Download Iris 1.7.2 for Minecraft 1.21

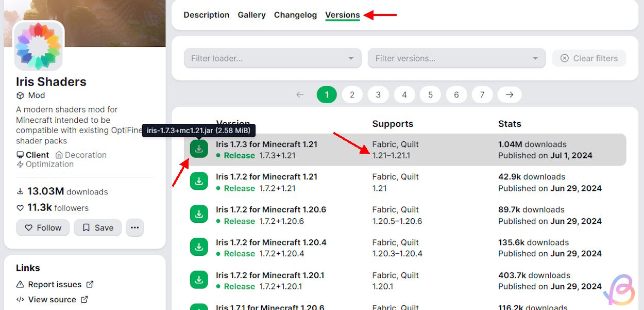tap(199, 182)
